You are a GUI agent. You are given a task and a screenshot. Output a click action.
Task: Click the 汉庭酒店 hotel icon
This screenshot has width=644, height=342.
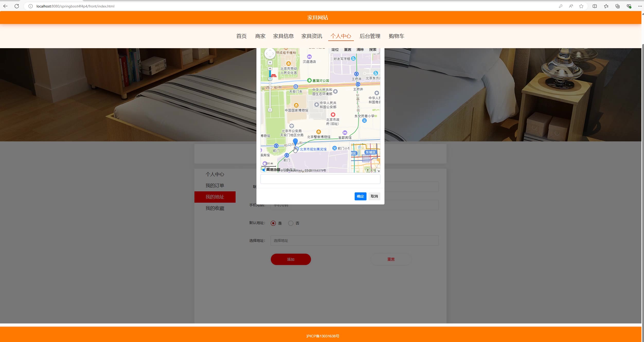click(309, 57)
